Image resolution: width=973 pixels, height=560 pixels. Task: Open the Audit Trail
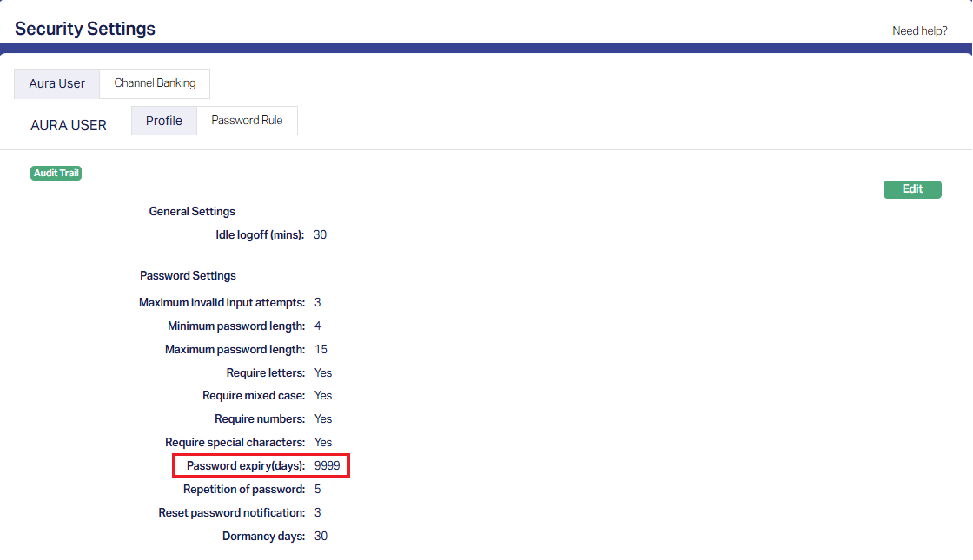56,174
